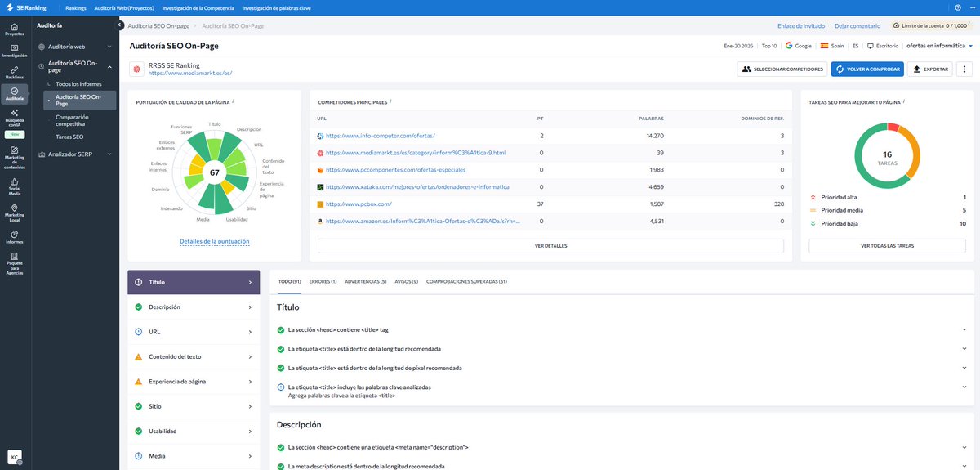
Task: Open Marketing de contenidos sidebar icon
Action: click(x=15, y=156)
